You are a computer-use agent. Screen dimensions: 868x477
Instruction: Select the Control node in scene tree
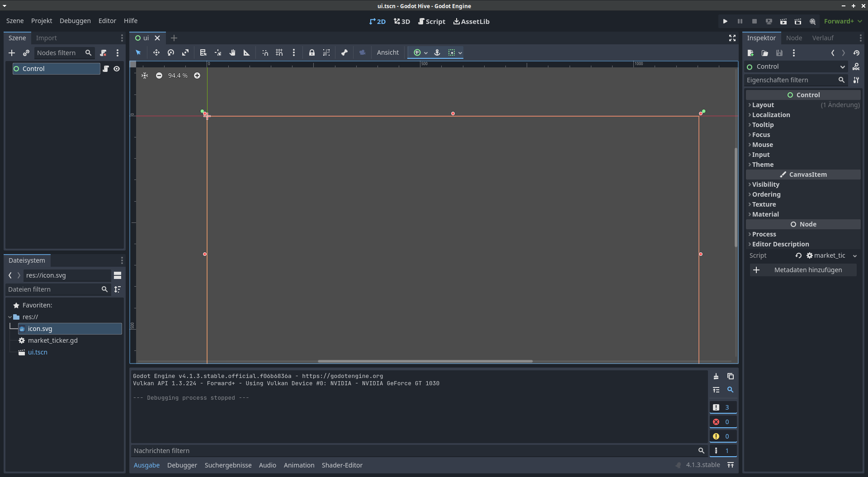point(56,69)
